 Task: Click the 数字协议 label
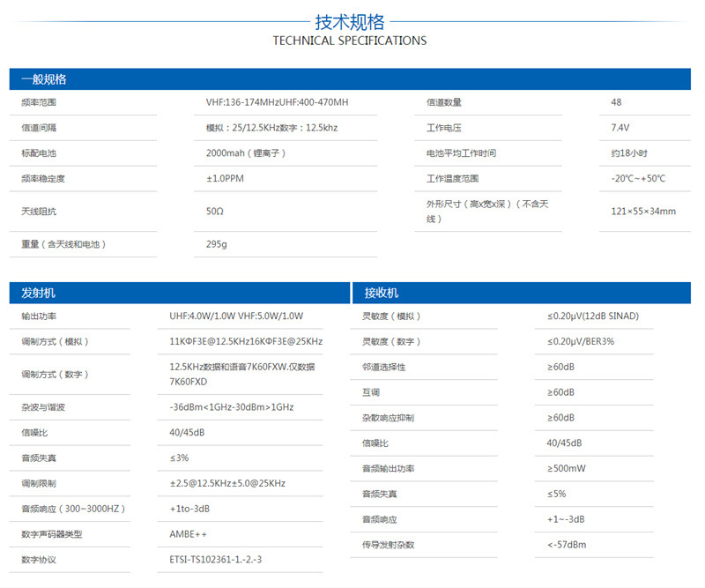[x=39, y=560]
